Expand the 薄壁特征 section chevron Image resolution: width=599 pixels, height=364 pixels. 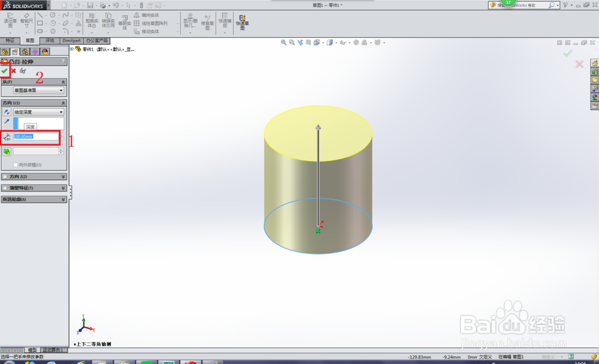(x=63, y=188)
